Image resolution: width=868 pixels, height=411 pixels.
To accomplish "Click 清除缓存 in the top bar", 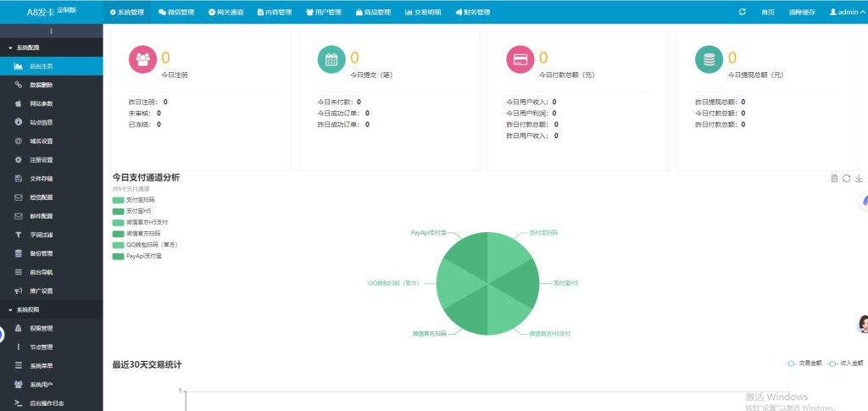I will pyautogui.click(x=802, y=12).
